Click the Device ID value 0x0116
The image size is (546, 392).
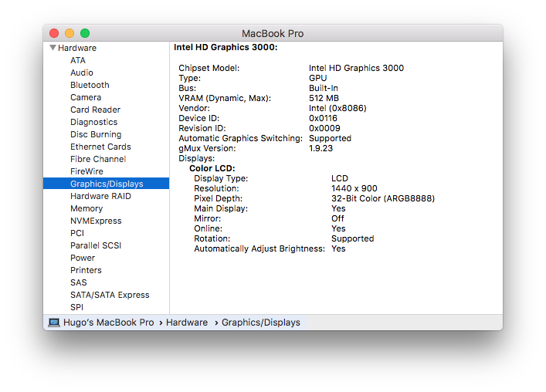tap(323, 118)
